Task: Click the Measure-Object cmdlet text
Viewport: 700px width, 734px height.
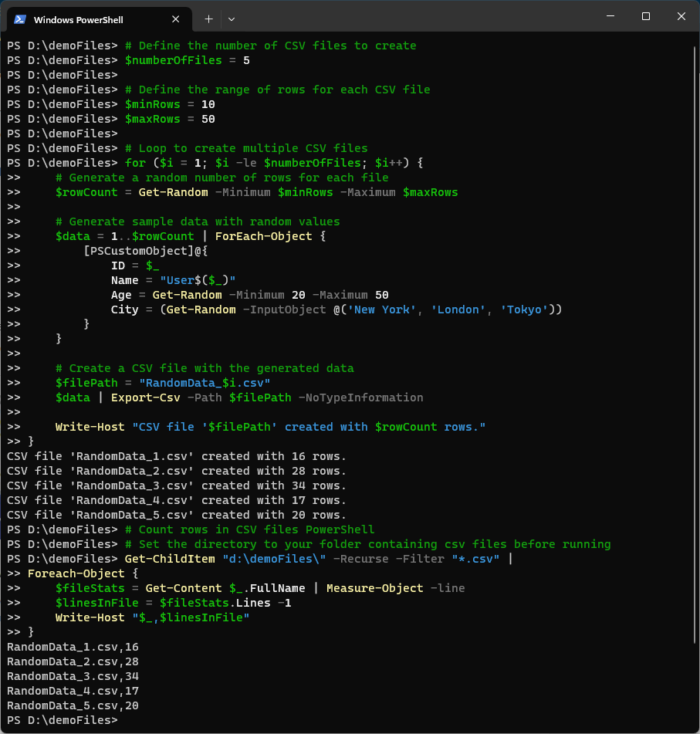Action: tap(374, 587)
